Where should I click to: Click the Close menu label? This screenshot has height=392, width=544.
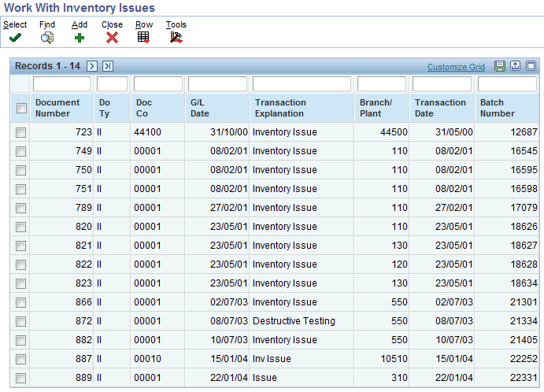[112, 24]
